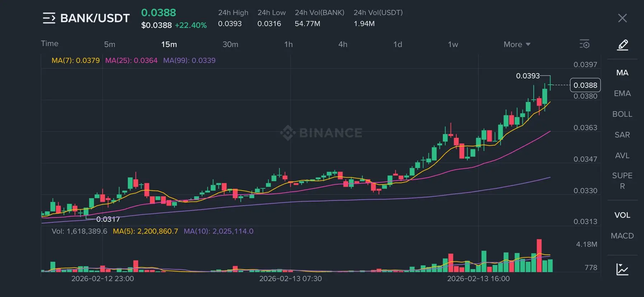This screenshot has width=644, height=297.
Task: Choose the 1h timeframe
Action: (288, 44)
